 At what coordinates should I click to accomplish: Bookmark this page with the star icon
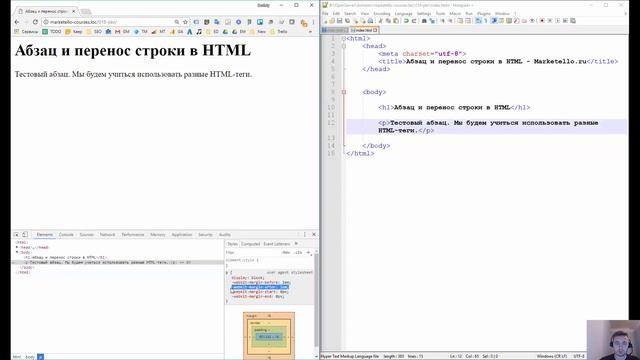(185, 22)
